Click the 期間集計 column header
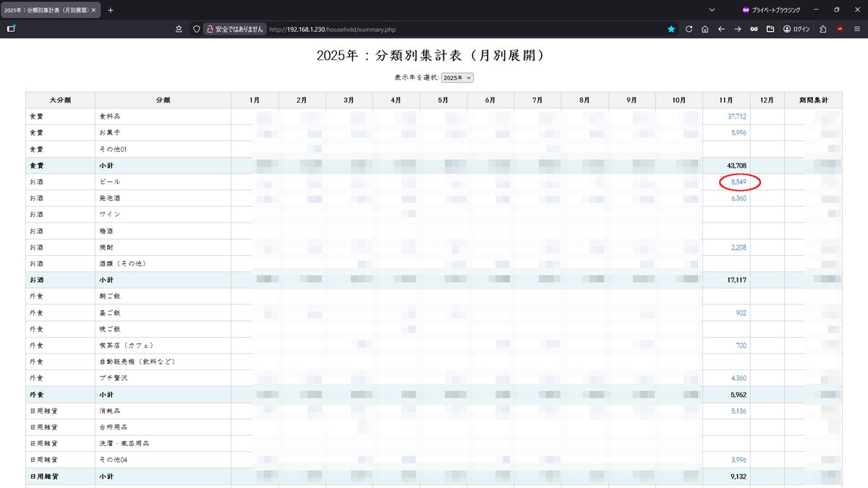The width and height of the screenshot is (868, 488). point(813,100)
